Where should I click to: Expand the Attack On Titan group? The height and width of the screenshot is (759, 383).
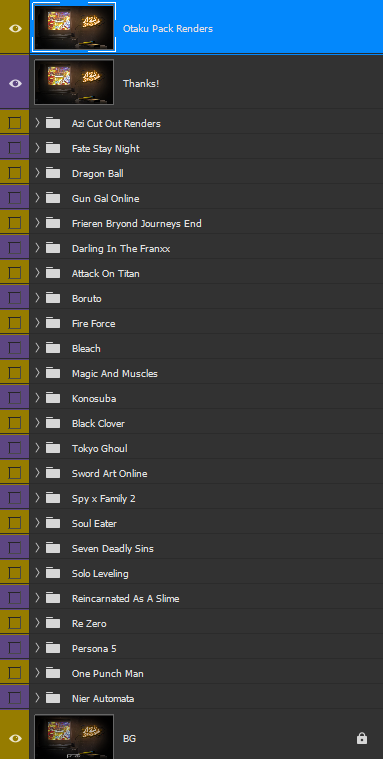[x=37, y=273]
